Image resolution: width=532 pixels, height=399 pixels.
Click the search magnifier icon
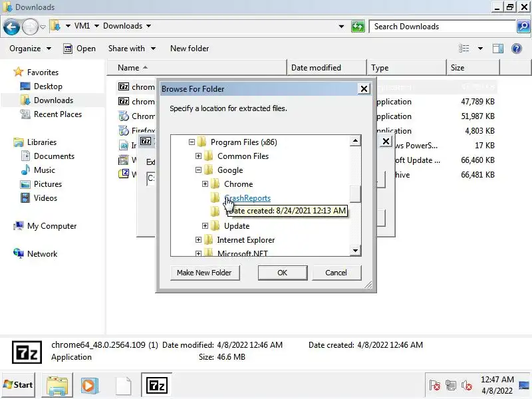coord(523,27)
